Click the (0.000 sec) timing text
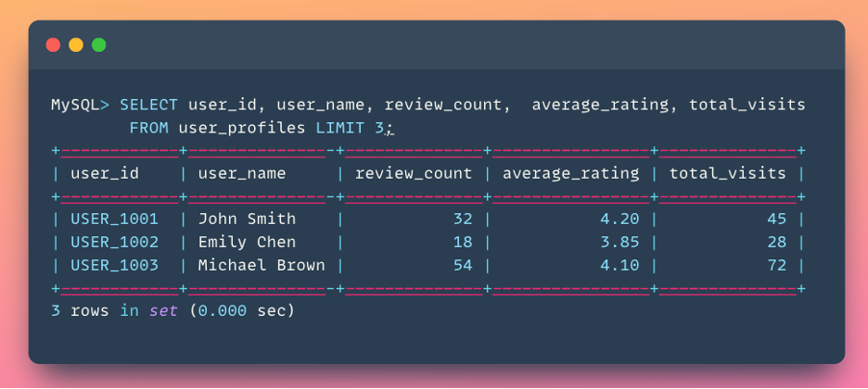 242,310
